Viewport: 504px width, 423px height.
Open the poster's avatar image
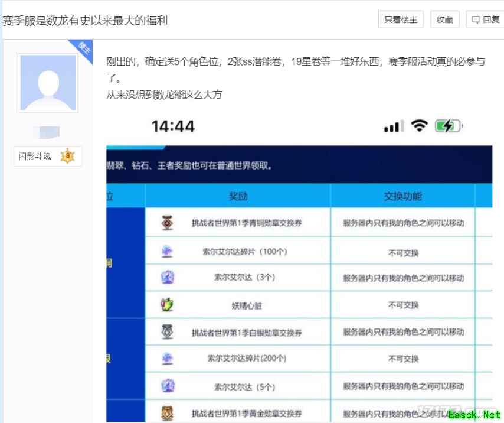coord(48,83)
